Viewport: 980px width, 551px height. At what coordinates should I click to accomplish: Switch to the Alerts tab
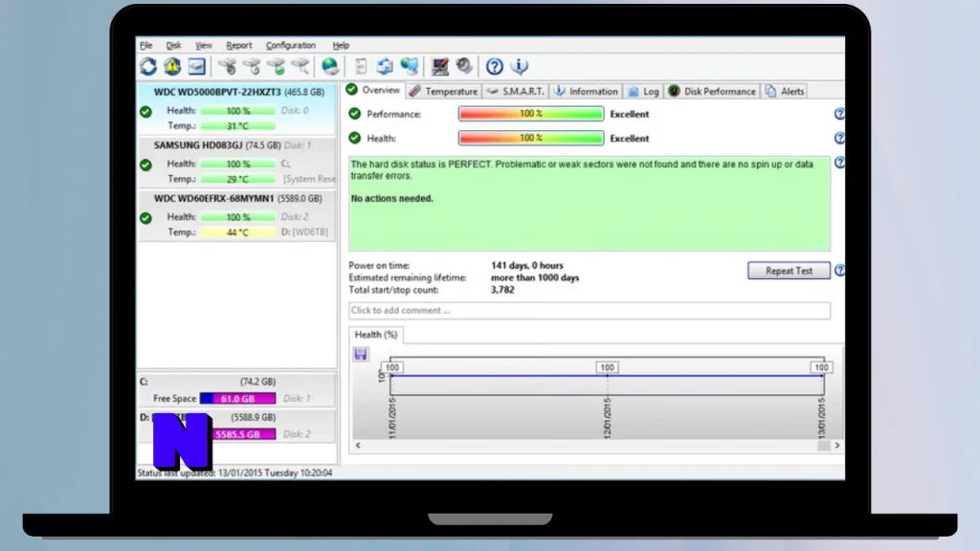(x=785, y=91)
